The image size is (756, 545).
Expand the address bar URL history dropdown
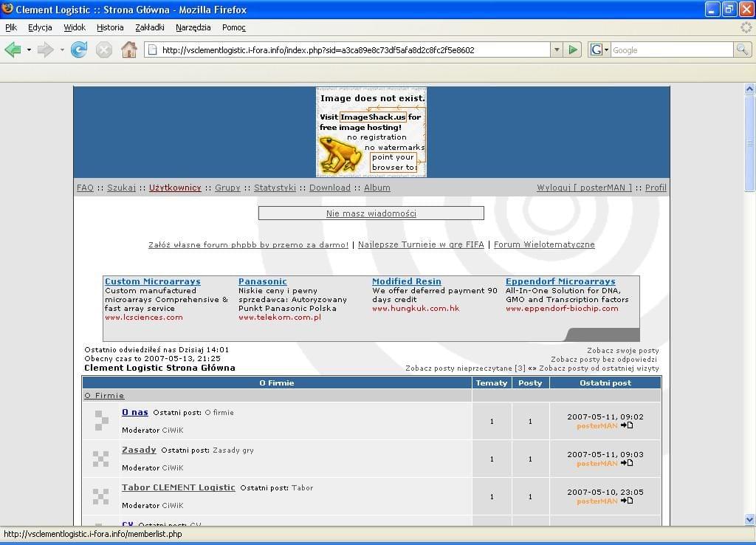557,49
